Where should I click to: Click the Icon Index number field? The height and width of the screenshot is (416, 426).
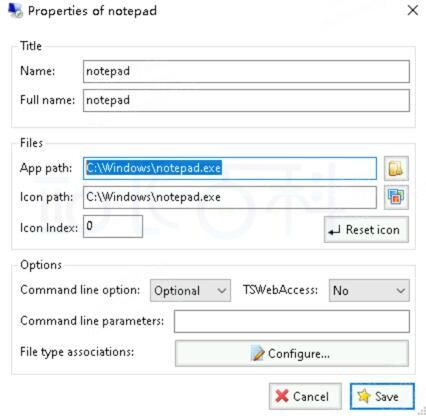(113, 226)
